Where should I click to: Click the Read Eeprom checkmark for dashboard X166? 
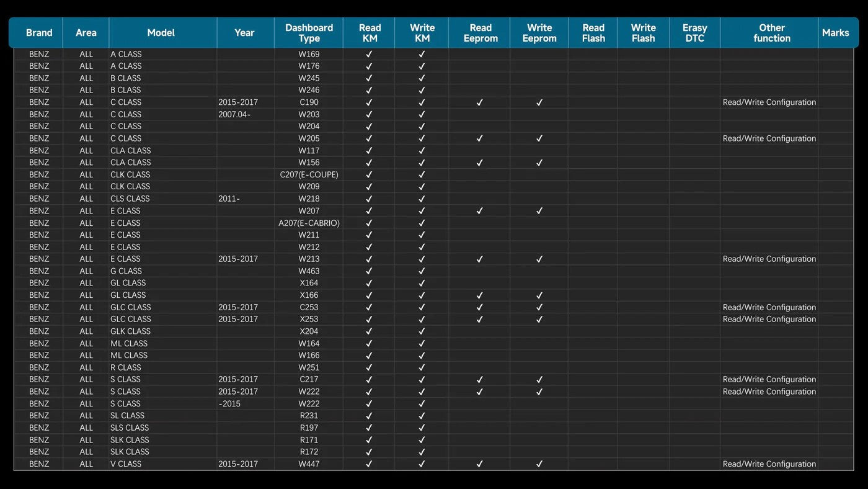point(479,295)
